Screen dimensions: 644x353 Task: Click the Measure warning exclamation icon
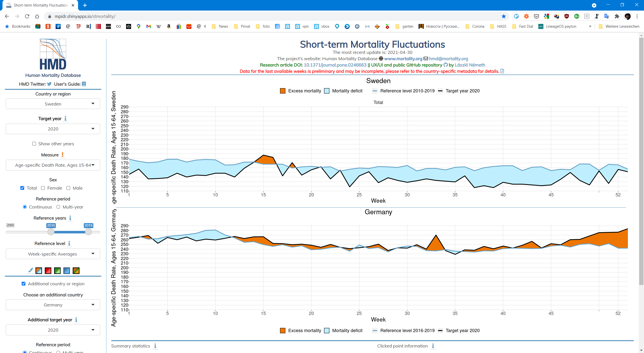click(x=63, y=155)
